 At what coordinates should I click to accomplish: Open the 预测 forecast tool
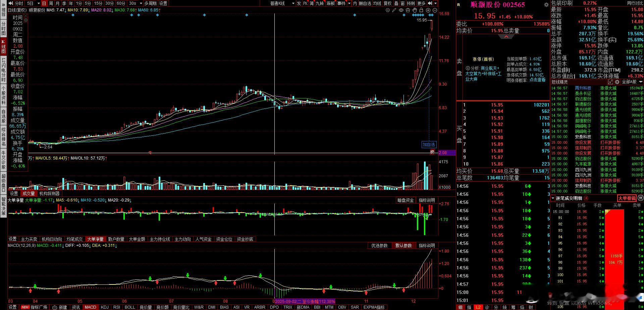pos(411,3)
